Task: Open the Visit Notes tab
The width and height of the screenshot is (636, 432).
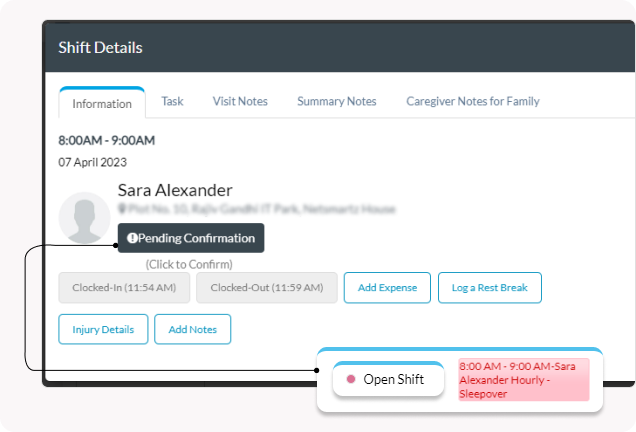Action: click(x=240, y=101)
